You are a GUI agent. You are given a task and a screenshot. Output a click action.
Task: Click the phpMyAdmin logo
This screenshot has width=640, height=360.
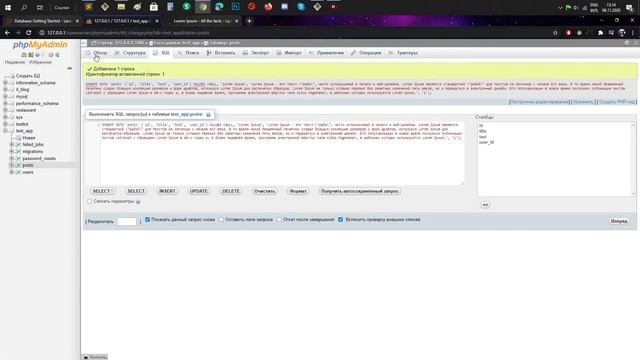click(40, 45)
